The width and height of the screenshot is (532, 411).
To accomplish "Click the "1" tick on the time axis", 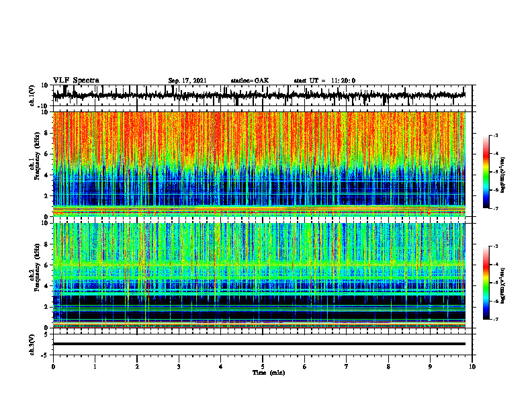I will pos(95,367).
